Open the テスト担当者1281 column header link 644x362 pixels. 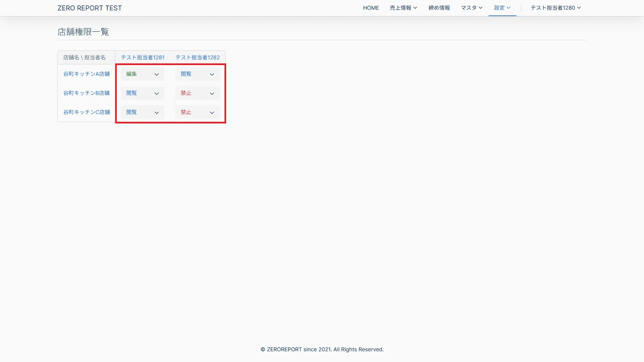(143, 57)
